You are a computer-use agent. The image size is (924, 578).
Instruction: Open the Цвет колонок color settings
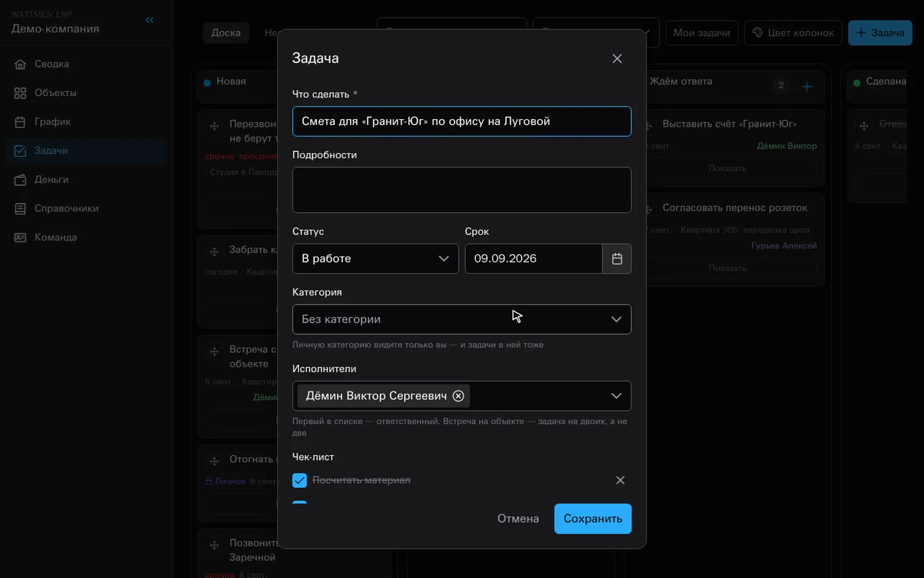[793, 33]
